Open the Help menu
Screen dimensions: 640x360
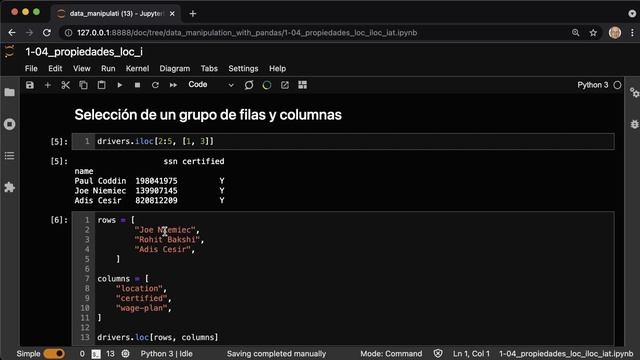tap(278, 69)
